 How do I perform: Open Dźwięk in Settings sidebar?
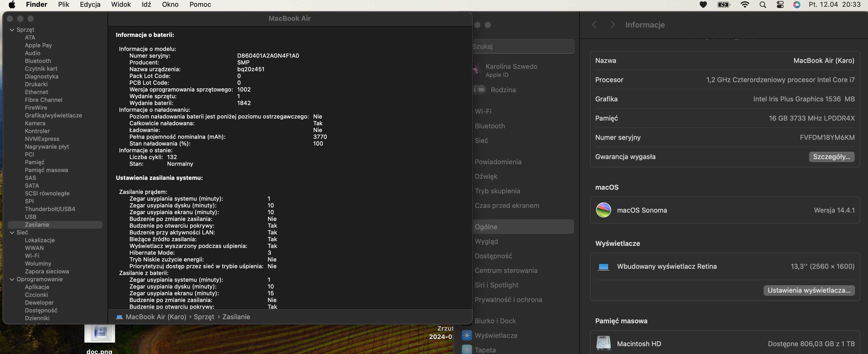pyautogui.click(x=486, y=176)
